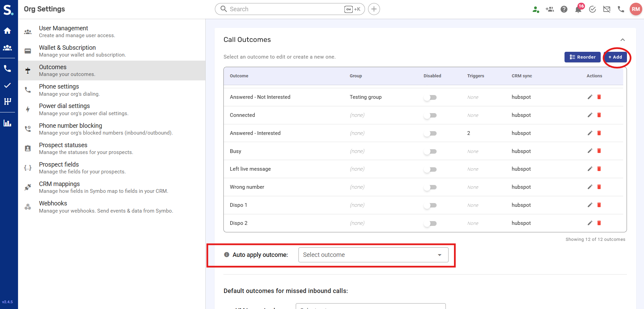Viewport: 644px width, 309px height.
Task: Click the plus icon beside the search bar
Action: click(x=374, y=9)
